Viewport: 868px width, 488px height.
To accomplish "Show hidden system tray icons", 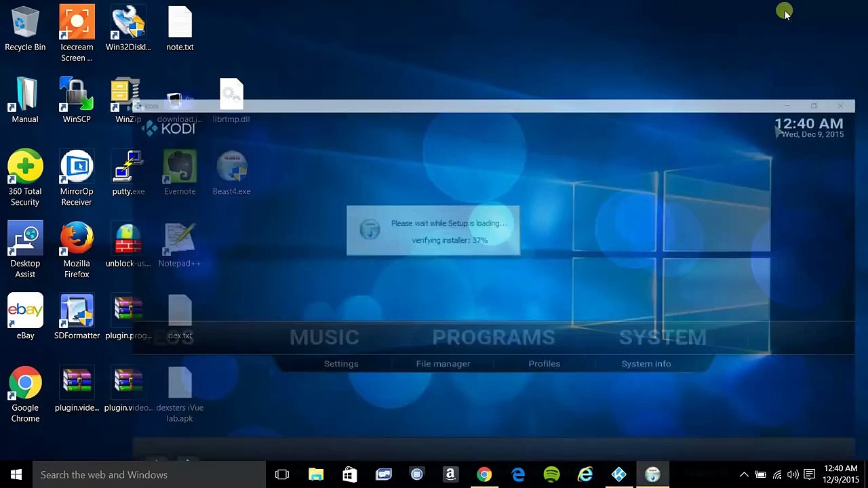I will pyautogui.click(x=744, y=474).
